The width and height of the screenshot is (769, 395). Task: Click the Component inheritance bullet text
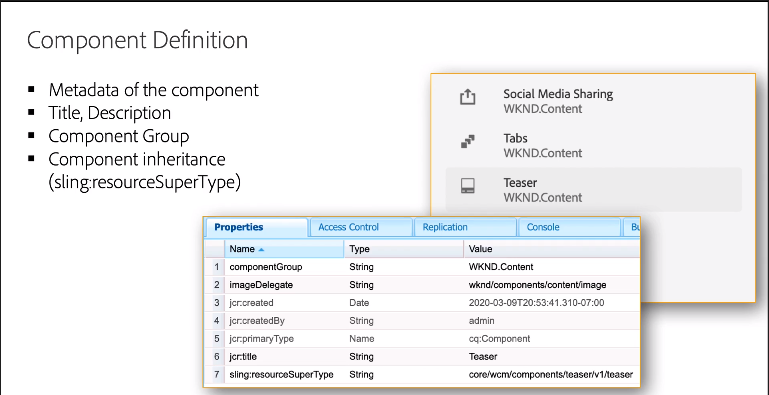point(145,171)
